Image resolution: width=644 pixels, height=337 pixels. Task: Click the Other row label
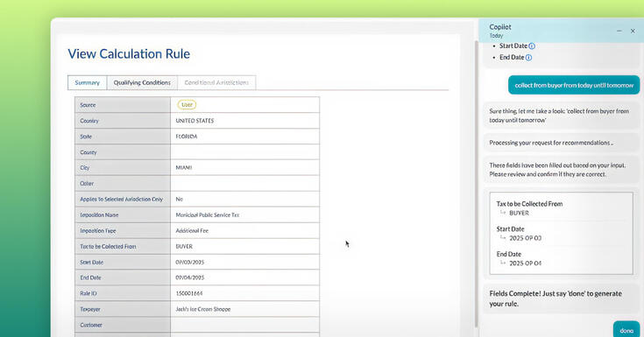87,184
